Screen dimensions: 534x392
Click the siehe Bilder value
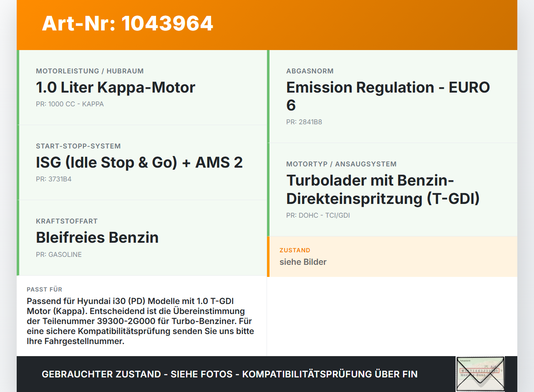pyautogui.click(x=303, y=262)
